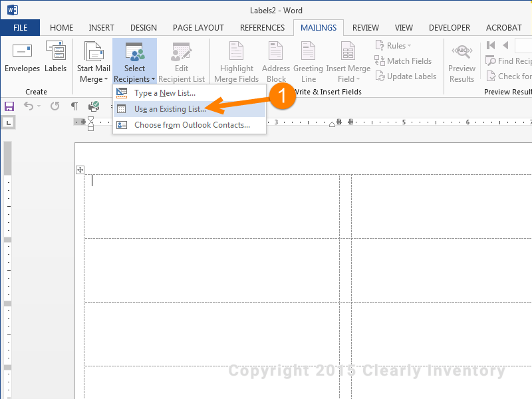Screen dimensions: 532x399
Task: Click the second-row left label cell
Action: click(x=212, y=270)
